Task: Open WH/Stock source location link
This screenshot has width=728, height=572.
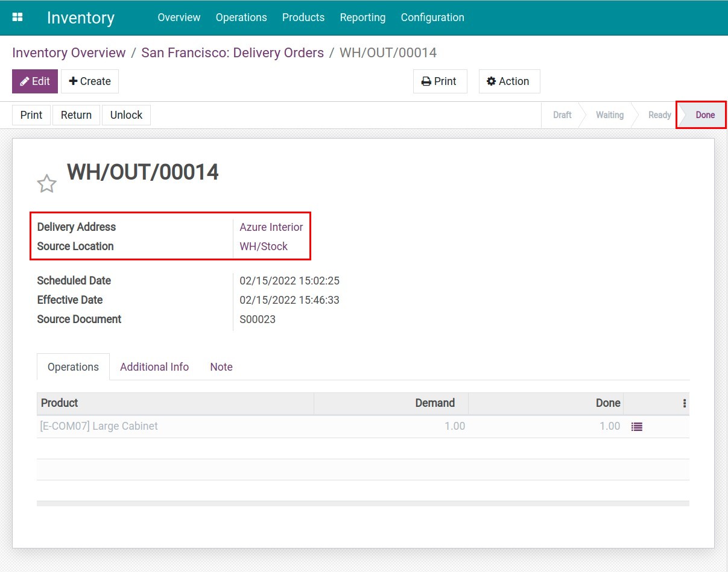Action: [264, 247]
